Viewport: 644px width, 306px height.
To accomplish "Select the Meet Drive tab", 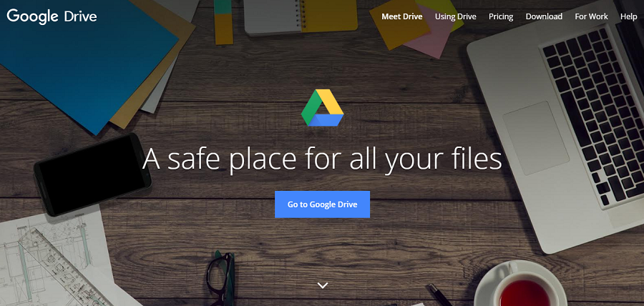I will pyautogui.click(x=402, y=16).
